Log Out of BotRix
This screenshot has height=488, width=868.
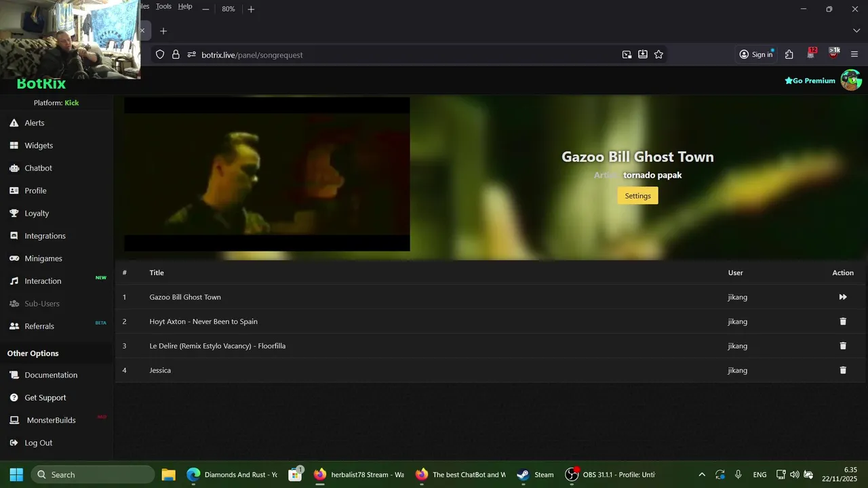tap(38, 443)
